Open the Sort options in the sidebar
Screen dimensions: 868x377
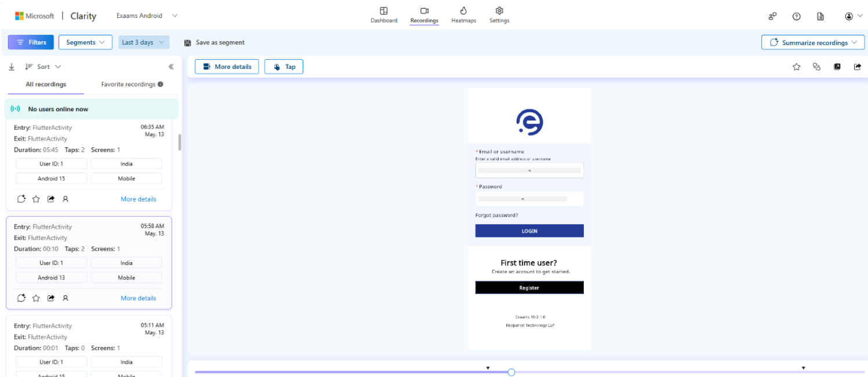click(x=43, y=66)
